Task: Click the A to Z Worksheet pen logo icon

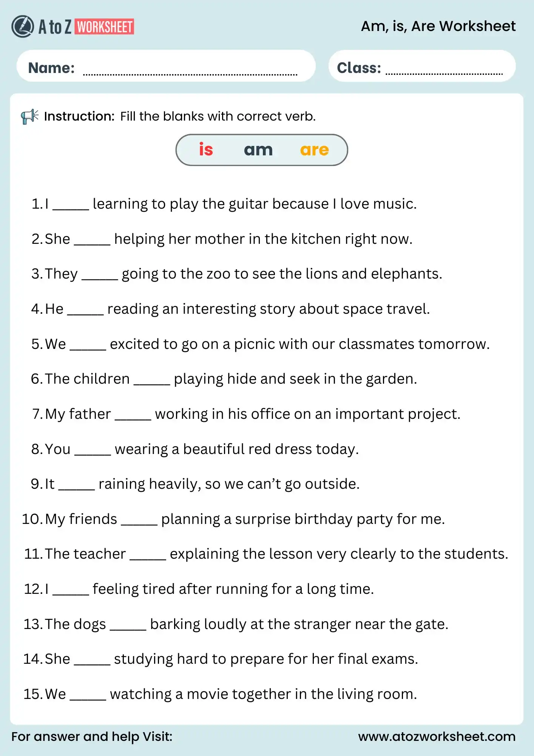Action: [x=23, y=26]
